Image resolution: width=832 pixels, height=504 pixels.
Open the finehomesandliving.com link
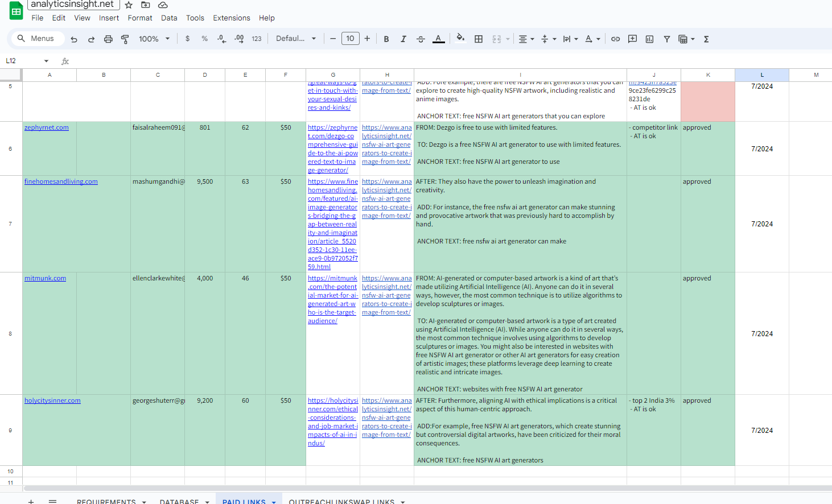point(61,181)
